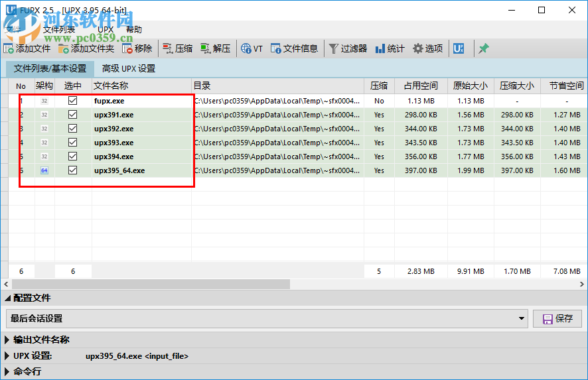Click the horizontal scrollbar thumb

click(151, 284)
